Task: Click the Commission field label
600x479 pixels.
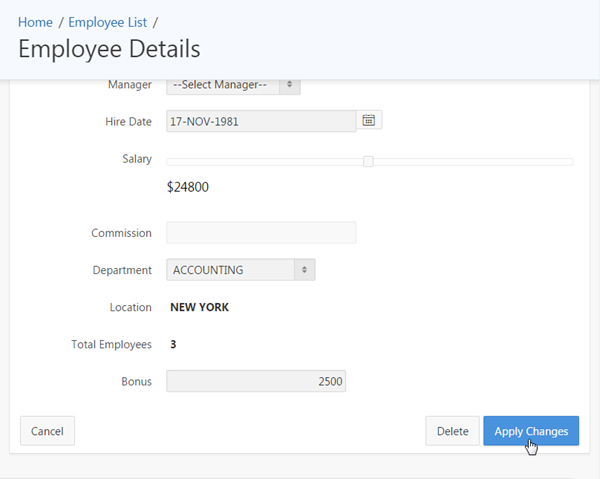Action: coord(121,233)
